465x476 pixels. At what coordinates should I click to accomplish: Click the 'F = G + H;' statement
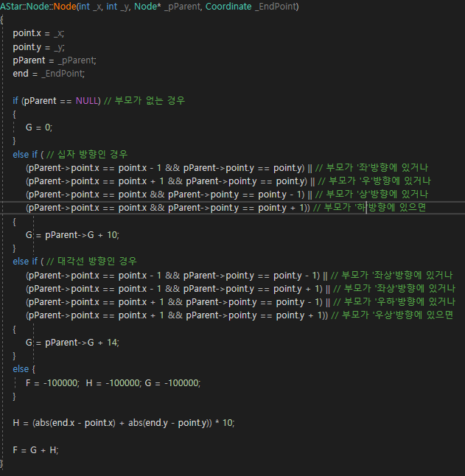coord(35,450)
